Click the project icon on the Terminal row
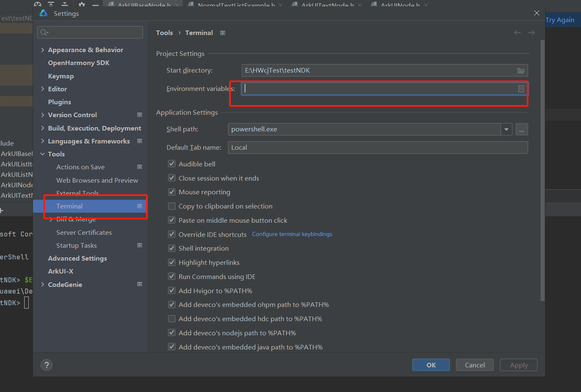The image size is (581, 392). (x=139, y=206)
